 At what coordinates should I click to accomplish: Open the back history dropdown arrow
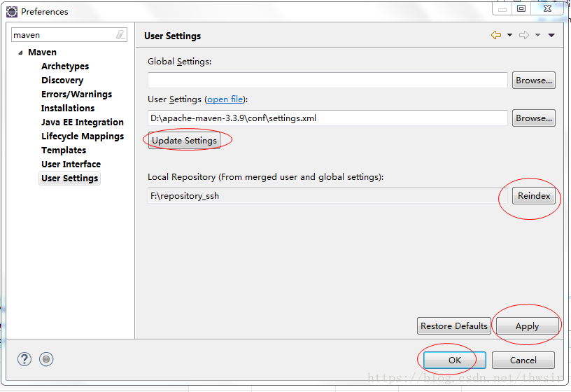510,35
